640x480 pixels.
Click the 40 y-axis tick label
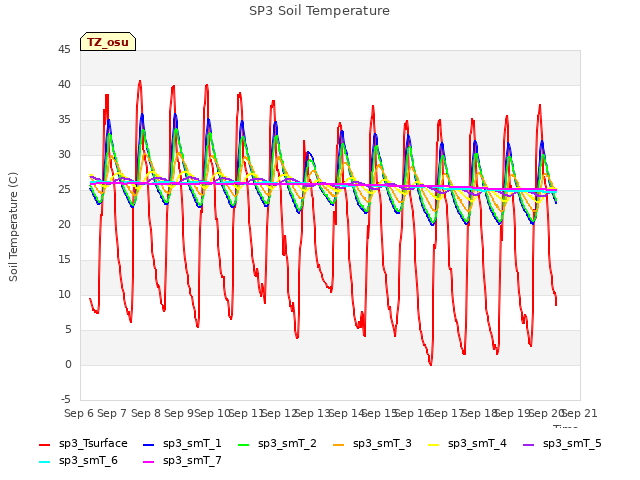click(64, 84)
